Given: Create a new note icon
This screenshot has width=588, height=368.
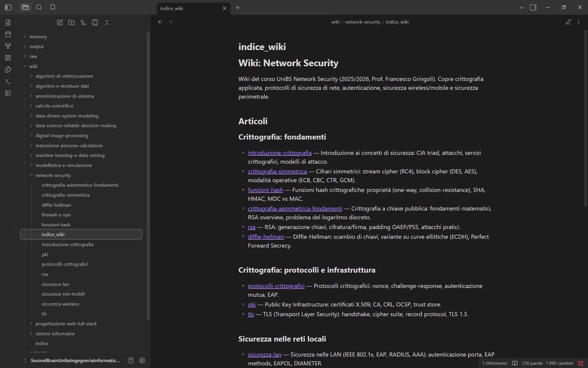Looking at the screenshot, I should [x=60, y=22].
